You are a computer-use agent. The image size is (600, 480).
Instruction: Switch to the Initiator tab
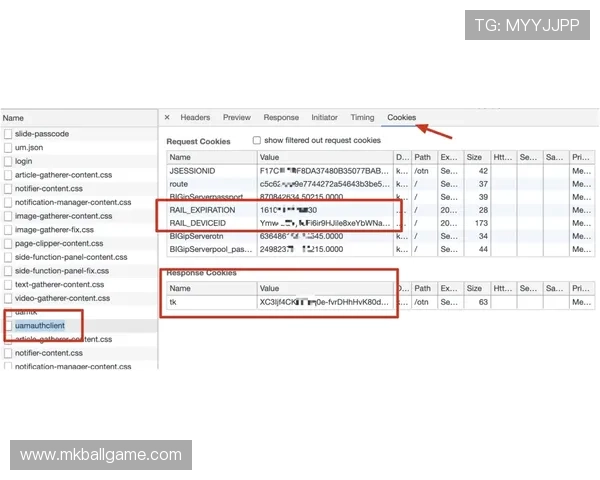324,117
